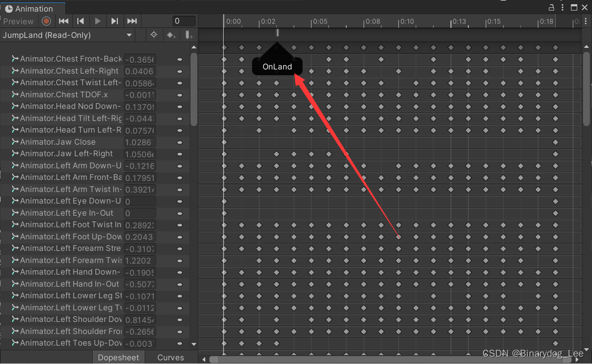
Task: Open the Jaw Close property options menu
Action: point(180,143)
